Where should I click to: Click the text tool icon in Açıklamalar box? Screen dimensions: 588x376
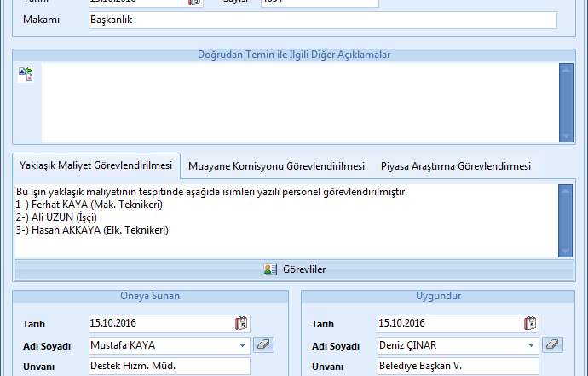click(25, 74)
